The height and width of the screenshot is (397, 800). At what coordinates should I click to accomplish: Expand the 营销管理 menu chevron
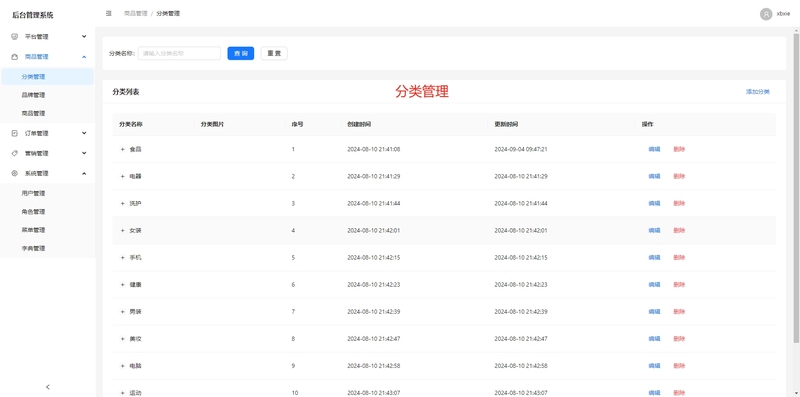click(84, 153)
